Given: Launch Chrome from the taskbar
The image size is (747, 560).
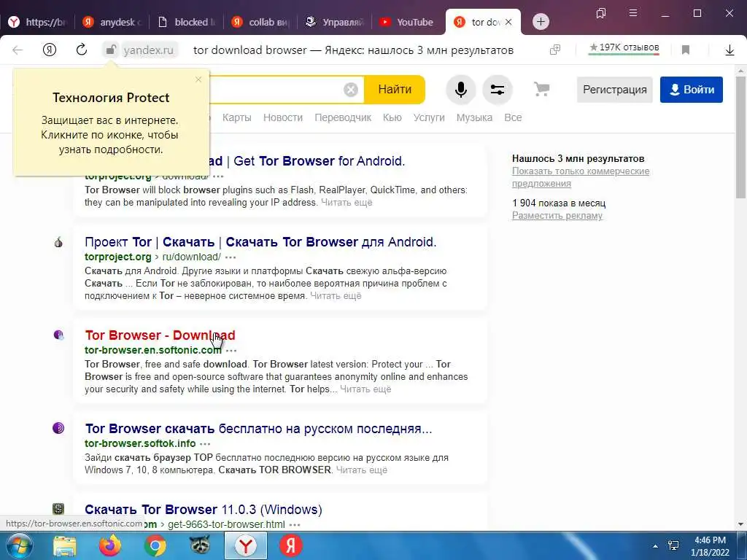Looking at the screenshot, I should click(x=155, y=545).
